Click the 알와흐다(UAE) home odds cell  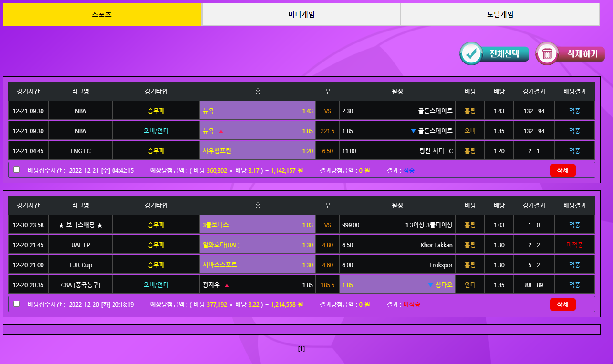click(x=258, y=245)
